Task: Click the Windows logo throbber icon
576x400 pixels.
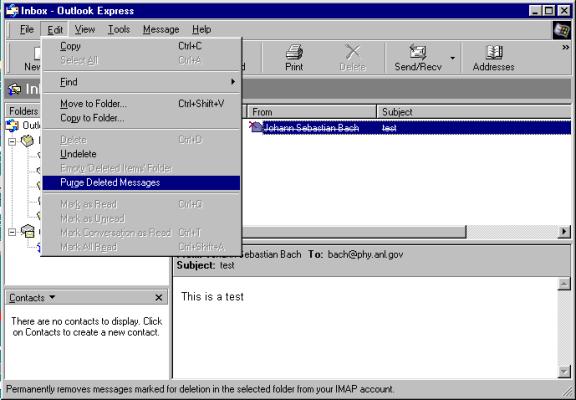Action: click(562, 30)
